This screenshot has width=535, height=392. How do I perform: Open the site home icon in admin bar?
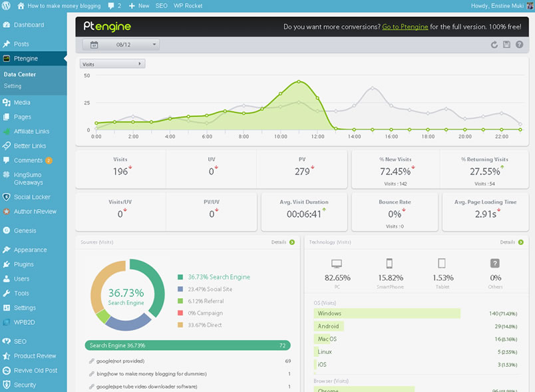[21, 6]
